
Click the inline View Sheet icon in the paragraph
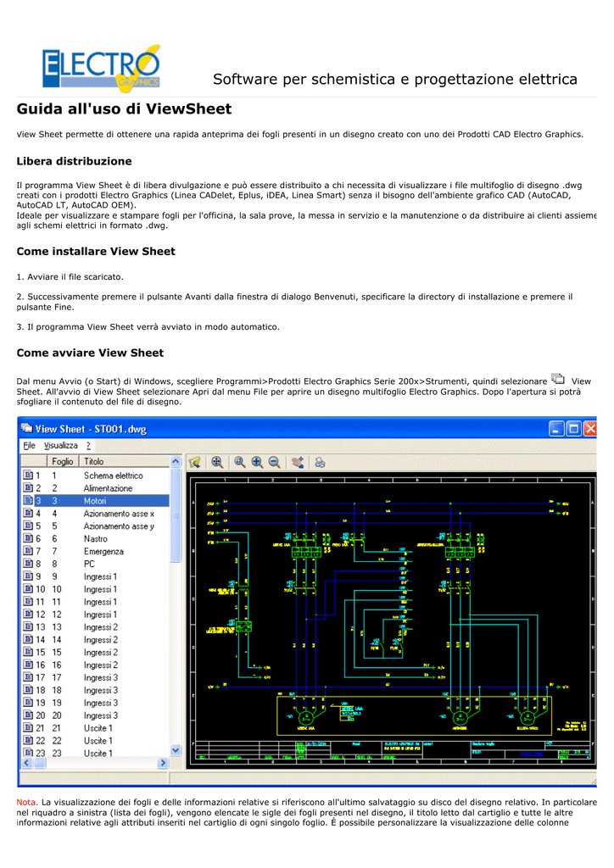(x=557, y=379)
